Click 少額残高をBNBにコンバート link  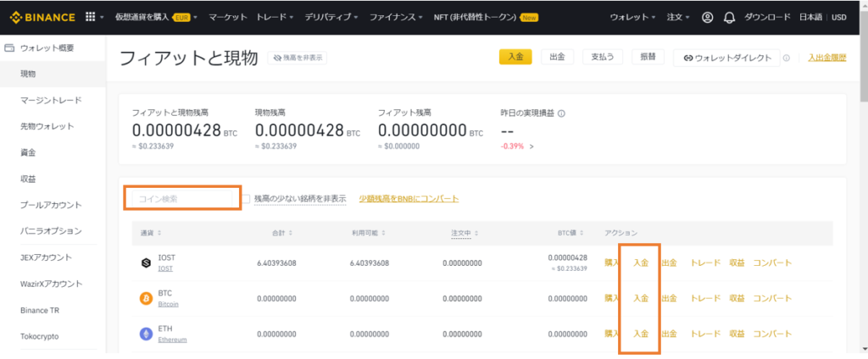click(x=409, y=199)
